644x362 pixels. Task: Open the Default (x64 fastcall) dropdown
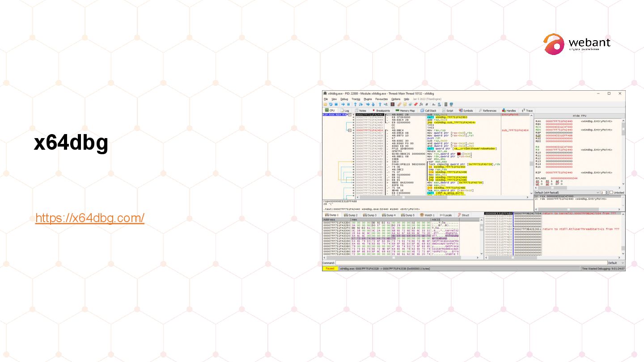click(567, 193)
